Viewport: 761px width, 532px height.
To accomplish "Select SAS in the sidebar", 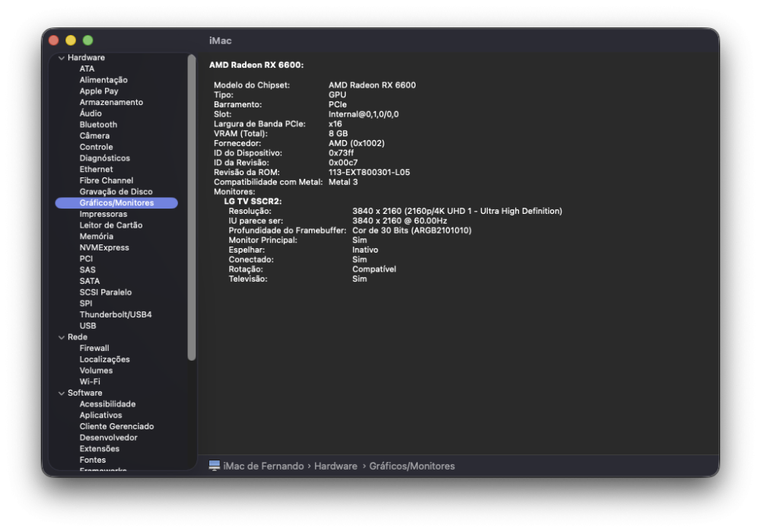I will coord(88,270).
